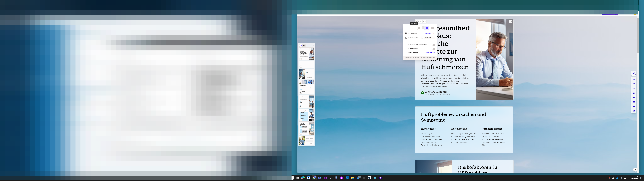Click the bottom edit icon in right sidebar
644x181 pixels.
click(634, 111)
